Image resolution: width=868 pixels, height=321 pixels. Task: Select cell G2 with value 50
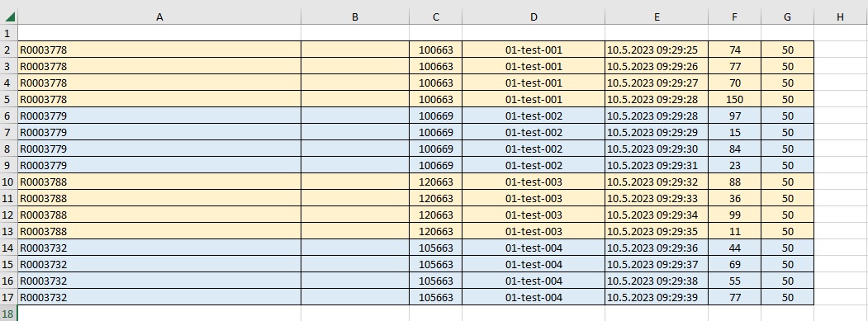[787, 50]
